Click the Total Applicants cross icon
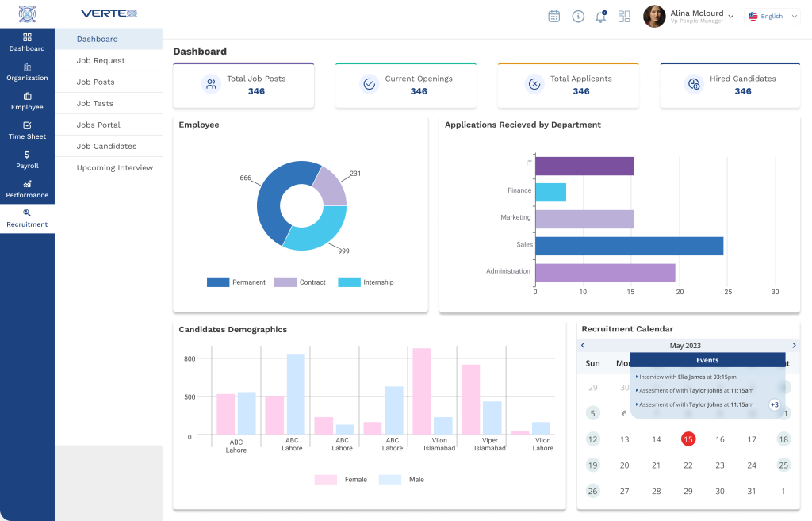The width and height of the screenshot is (812, 521). 534,83
